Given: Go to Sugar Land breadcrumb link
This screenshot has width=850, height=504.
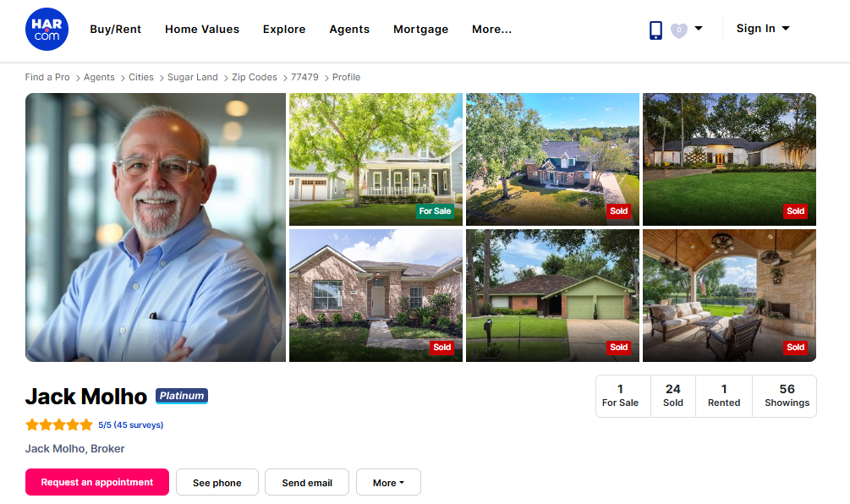Looking at the screenshot, I should 193,77.
